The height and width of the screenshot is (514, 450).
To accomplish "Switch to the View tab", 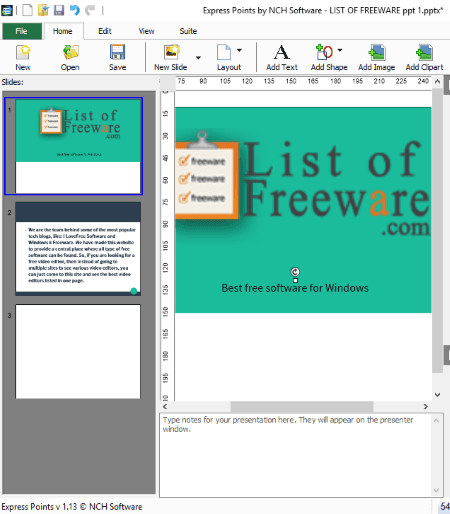I will 146,31.
